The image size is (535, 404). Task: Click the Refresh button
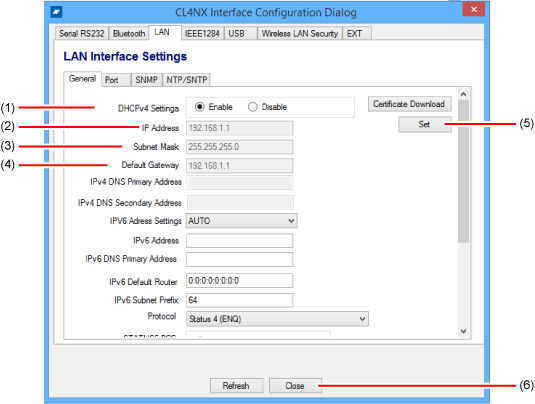coord(236,386)
